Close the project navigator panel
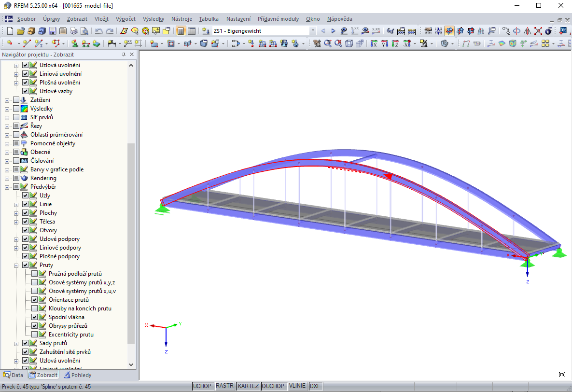The height and width of the screenshot is (392, 572). click(x=132, y=55)
